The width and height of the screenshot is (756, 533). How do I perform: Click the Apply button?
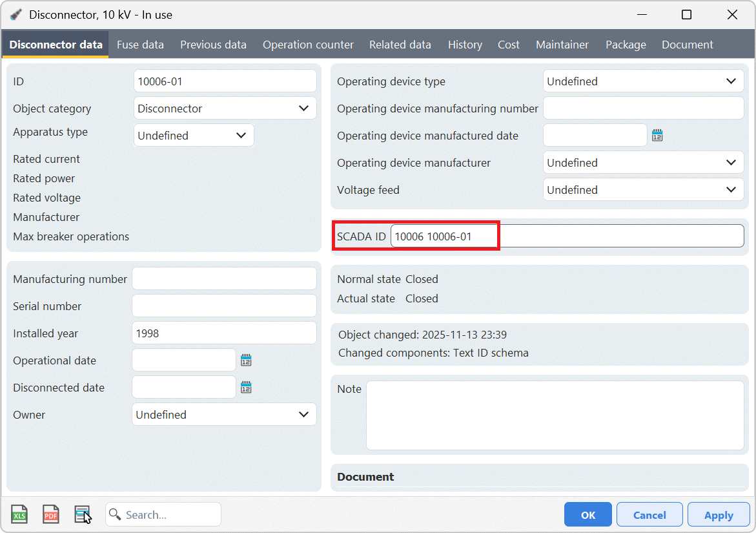[719, 515]
